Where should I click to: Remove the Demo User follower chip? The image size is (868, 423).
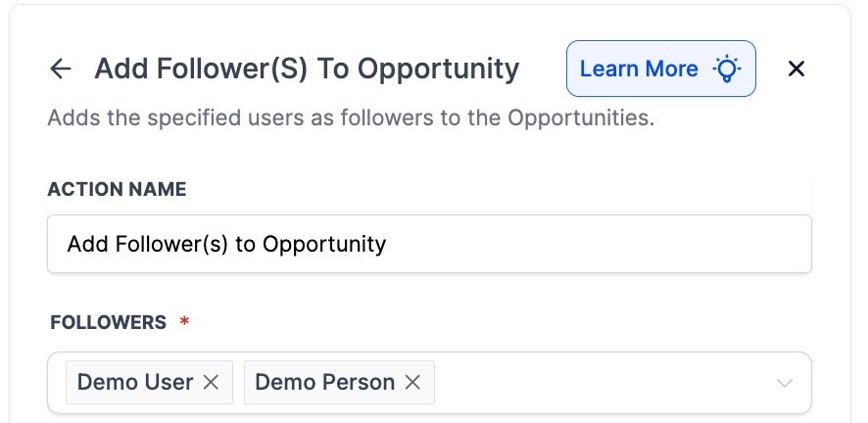point(211,382)
